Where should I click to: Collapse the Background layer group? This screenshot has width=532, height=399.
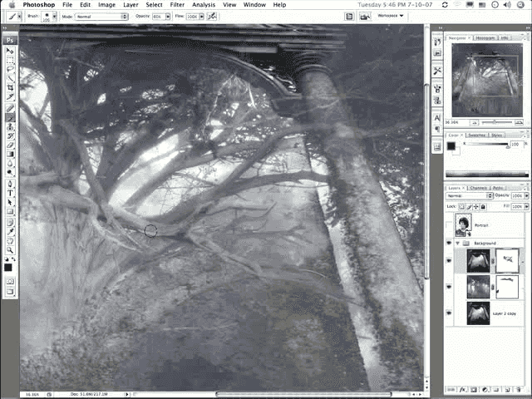(457, 243)
